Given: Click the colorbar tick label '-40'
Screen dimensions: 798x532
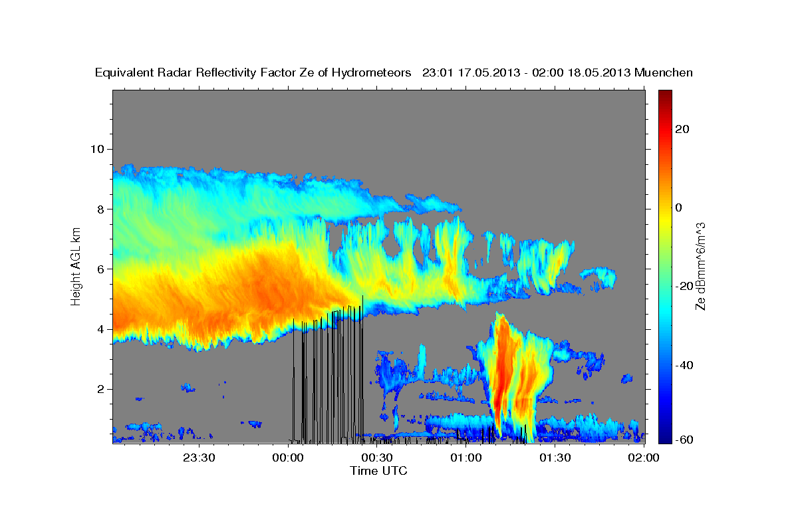Looking at the screenshot, I should click(683, 365).
